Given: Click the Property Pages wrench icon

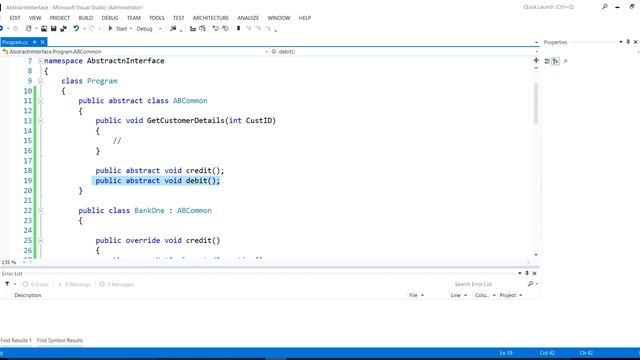Looking at the screenshot, I should (x=565, y=61).
